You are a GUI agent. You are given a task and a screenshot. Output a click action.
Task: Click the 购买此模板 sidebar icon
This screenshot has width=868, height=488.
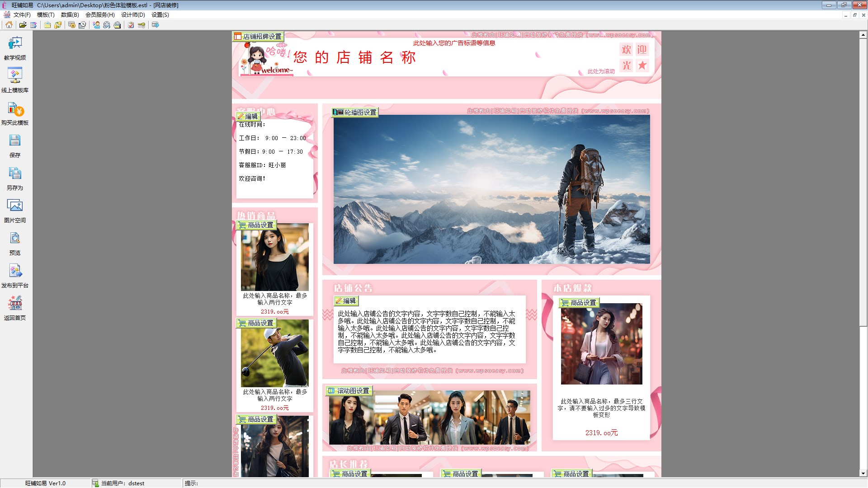15,113
